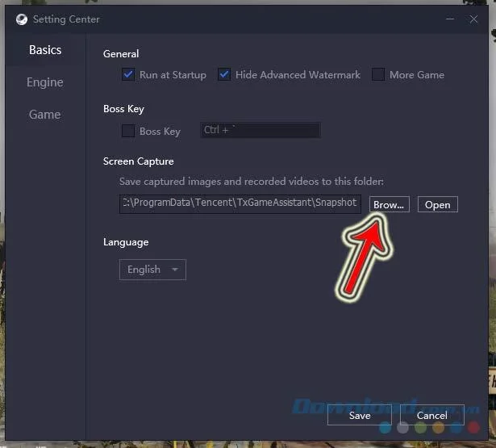Viewport: 496px width, 448px height.
Task: Click the Run at Startup label
Action: 173,75
